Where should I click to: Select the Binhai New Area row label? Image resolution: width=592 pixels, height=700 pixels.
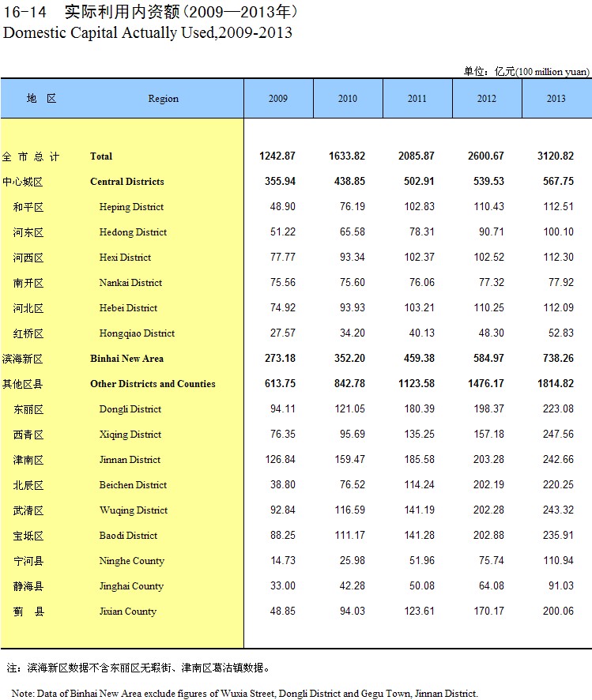click(126, 359)
